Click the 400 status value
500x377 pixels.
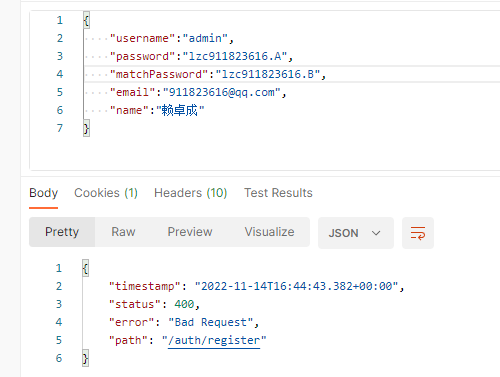pos(184,304)
